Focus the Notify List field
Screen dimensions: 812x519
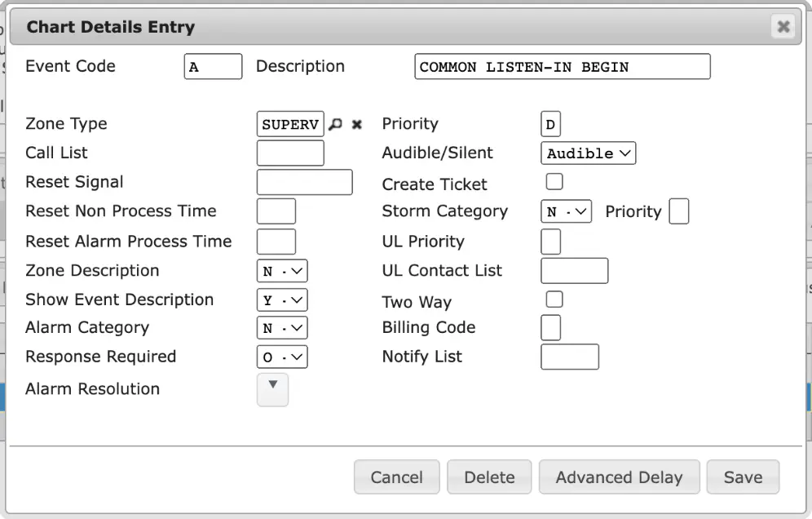pos(570,357)
